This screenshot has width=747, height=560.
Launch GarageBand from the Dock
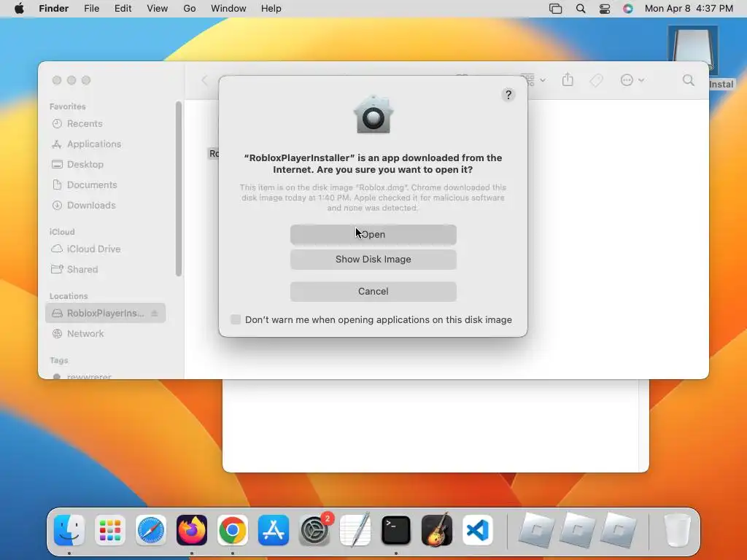[x=437, y=530]
